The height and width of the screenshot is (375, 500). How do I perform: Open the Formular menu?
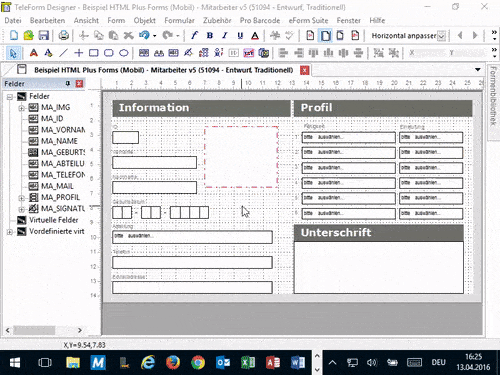(179, 21)
